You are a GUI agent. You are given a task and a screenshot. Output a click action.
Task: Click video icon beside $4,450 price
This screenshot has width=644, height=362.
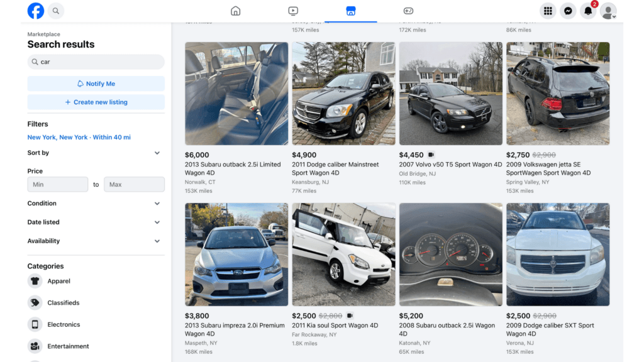click(x=431, y=155)
